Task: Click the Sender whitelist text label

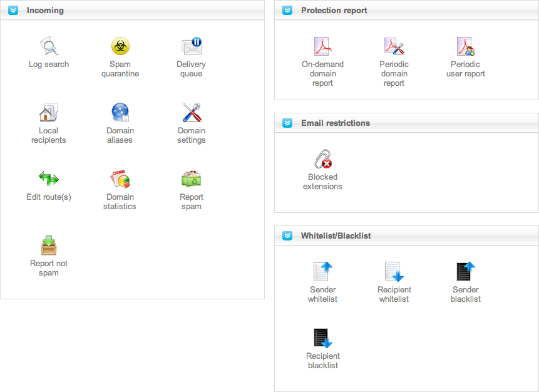Action: click(x=323, y=294)
